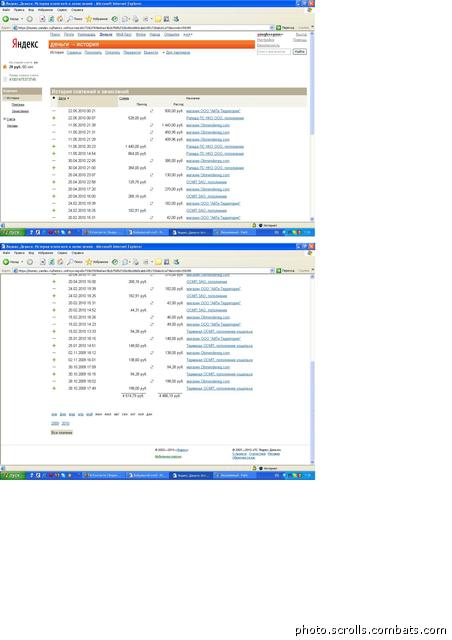Click the Search magnifier in the lower browser toolbar
Image resolution: width=452 pixels, height=640 pixels.
coord(75,262)
